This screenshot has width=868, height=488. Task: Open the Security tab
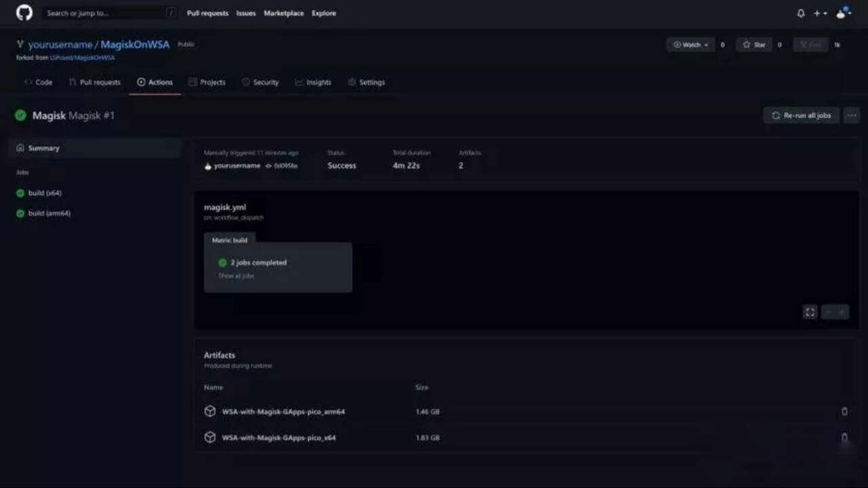coord(260,82)
